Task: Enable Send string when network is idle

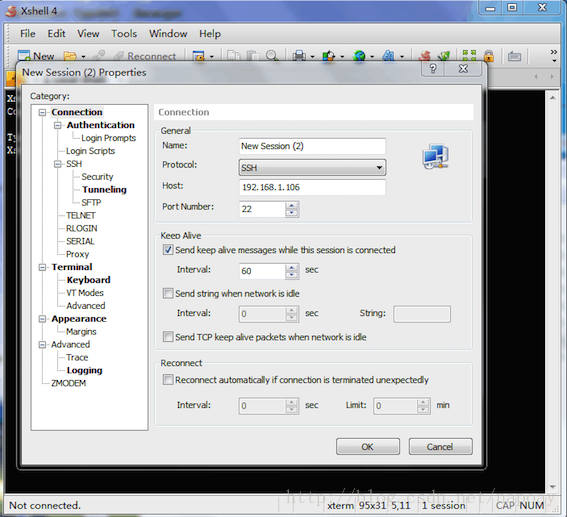Action: [x=168, y=293]
